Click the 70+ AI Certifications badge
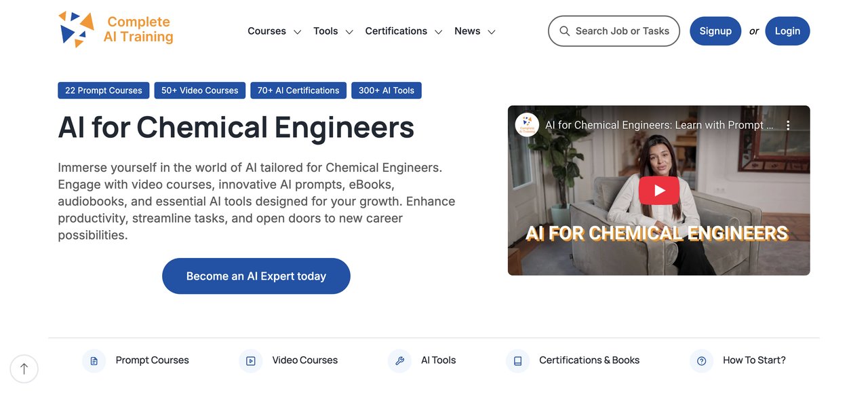 pyautogui.click(x=298, y=90)
